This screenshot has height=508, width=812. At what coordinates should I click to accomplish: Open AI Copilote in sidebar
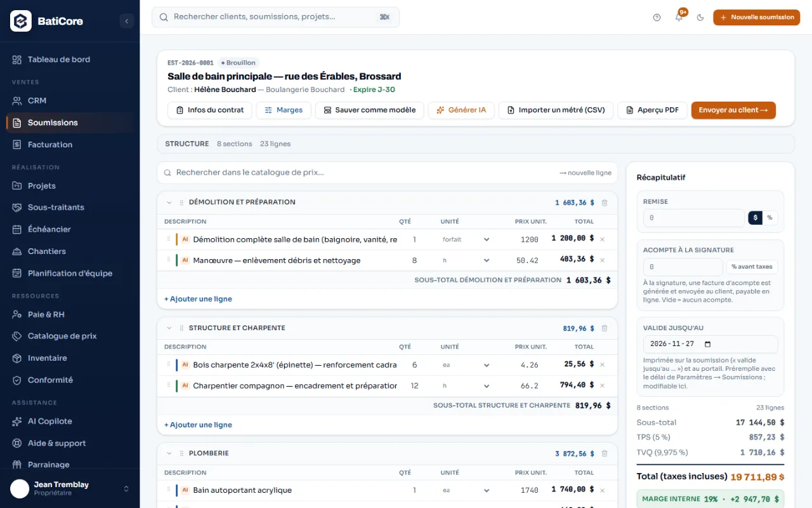pos(70,421)
